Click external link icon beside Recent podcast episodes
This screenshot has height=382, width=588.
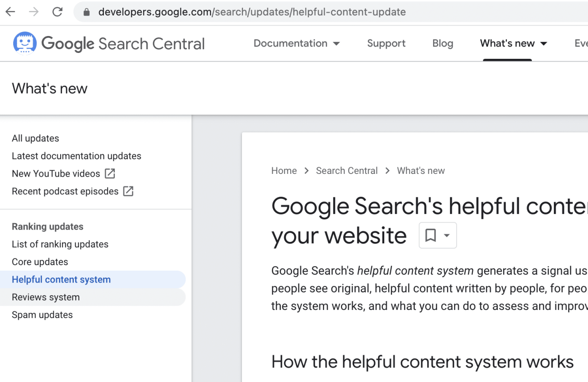[x=128, y=191]
